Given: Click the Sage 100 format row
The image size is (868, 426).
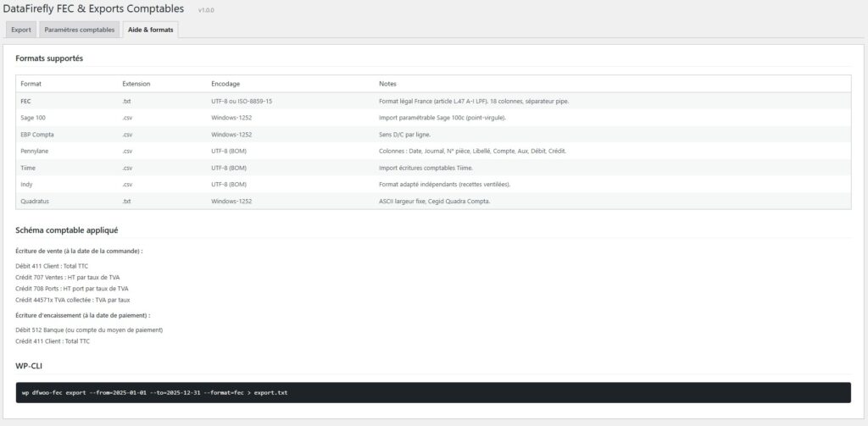Looking at the screenshot, I should coord(433,118).
